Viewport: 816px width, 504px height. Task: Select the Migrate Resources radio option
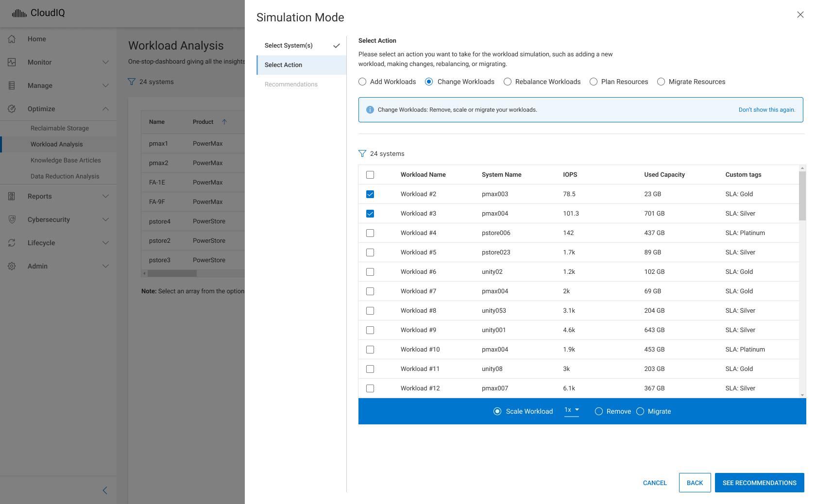[x=661, y=82]
